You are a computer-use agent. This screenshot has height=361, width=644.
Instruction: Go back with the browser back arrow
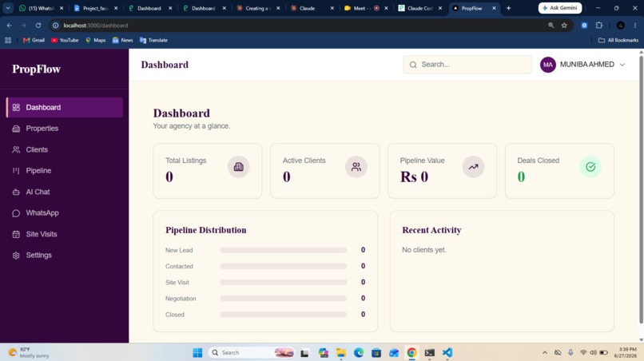(x=9, y=25)
